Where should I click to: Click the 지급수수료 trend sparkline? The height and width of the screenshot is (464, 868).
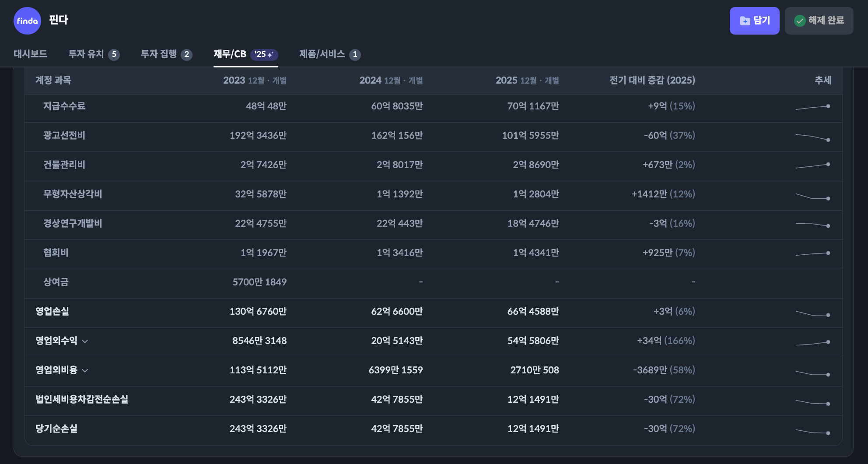pos(812,107)
